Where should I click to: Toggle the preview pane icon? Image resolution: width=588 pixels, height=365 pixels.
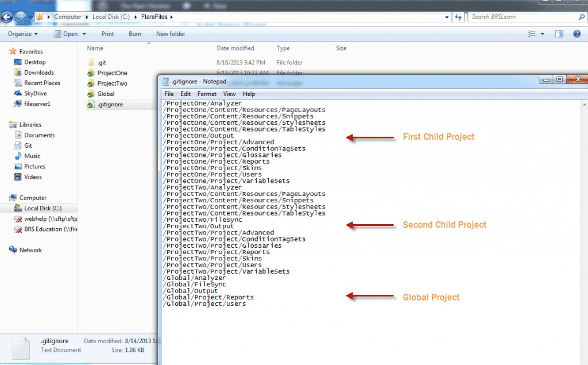pos(559,34)
